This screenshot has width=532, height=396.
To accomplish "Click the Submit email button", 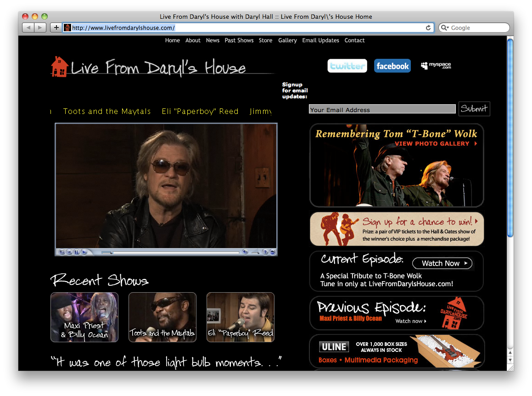I will (474, 109).
